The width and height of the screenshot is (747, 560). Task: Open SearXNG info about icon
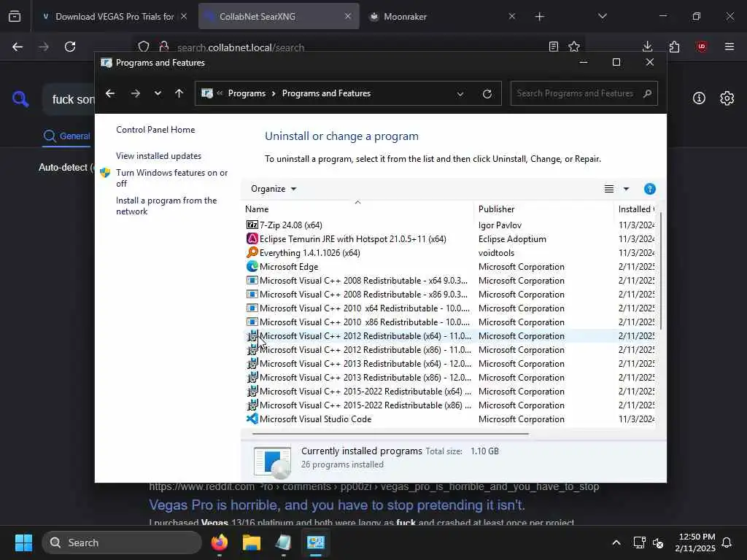(699, 98)
